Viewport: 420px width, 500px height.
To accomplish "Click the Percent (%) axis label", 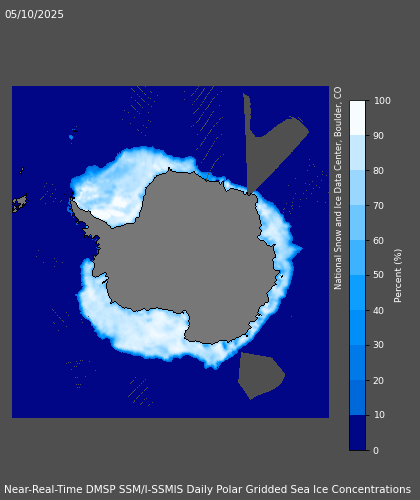I will point(398,276).
